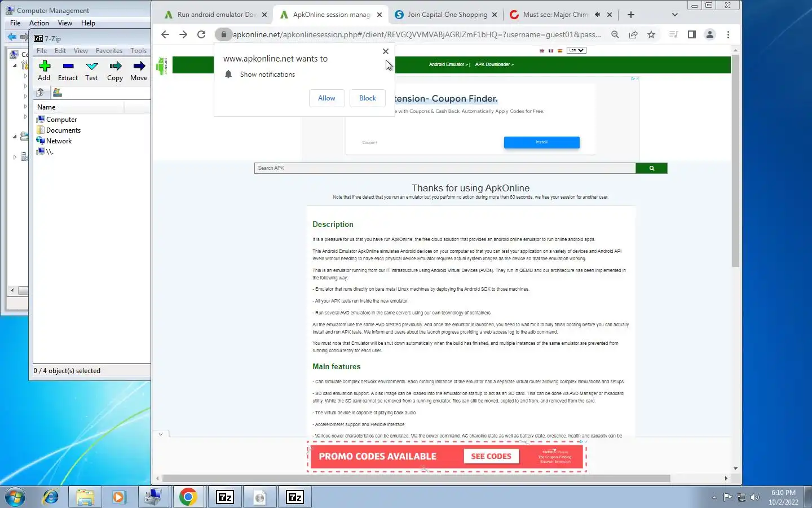Show hidden system tray icons
812x508 pixels.
point(714,497)
